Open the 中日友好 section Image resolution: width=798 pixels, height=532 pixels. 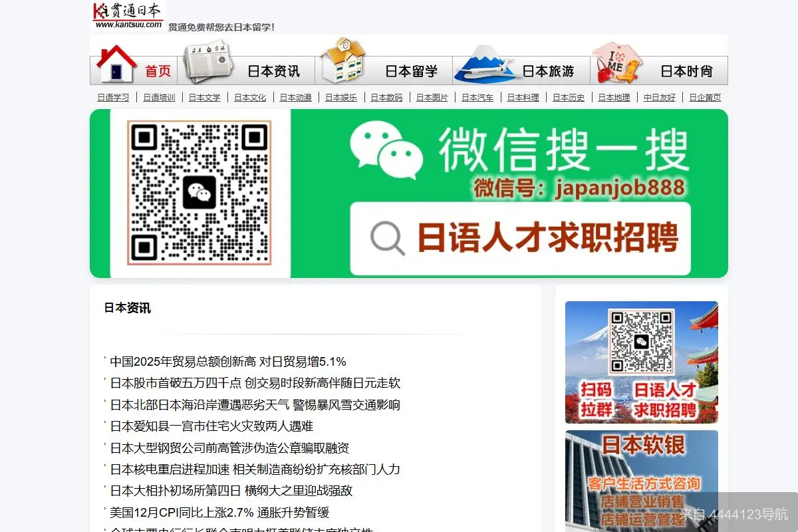(x=658, y=97)
